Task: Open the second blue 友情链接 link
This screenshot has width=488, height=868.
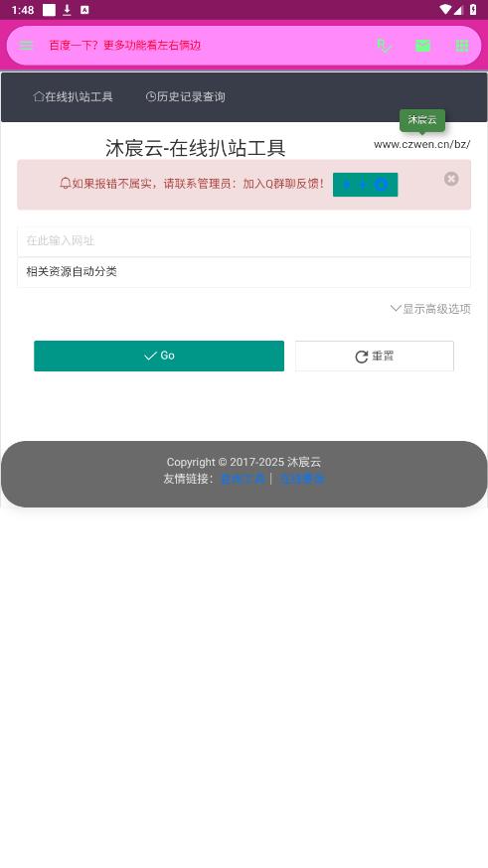Action: (x=302, y=479)
